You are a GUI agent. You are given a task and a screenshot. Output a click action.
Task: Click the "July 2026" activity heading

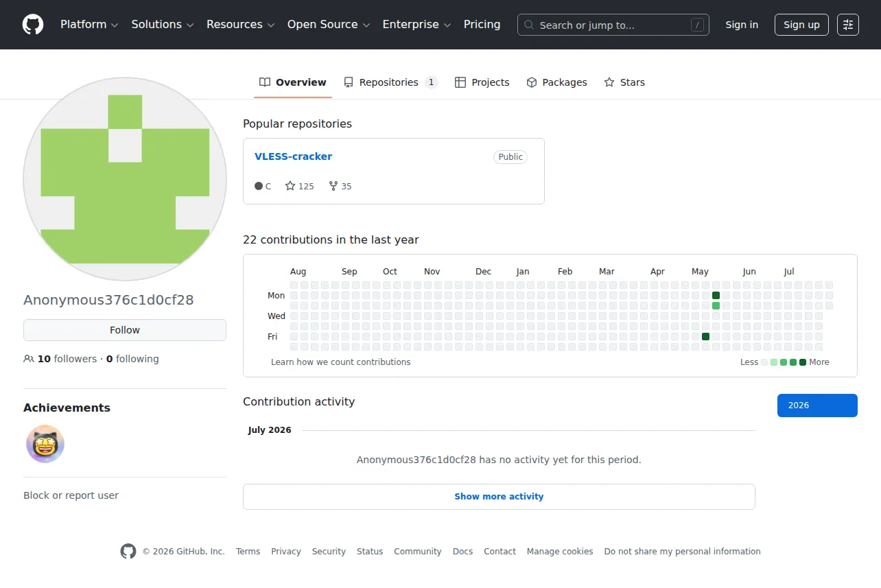270,430
